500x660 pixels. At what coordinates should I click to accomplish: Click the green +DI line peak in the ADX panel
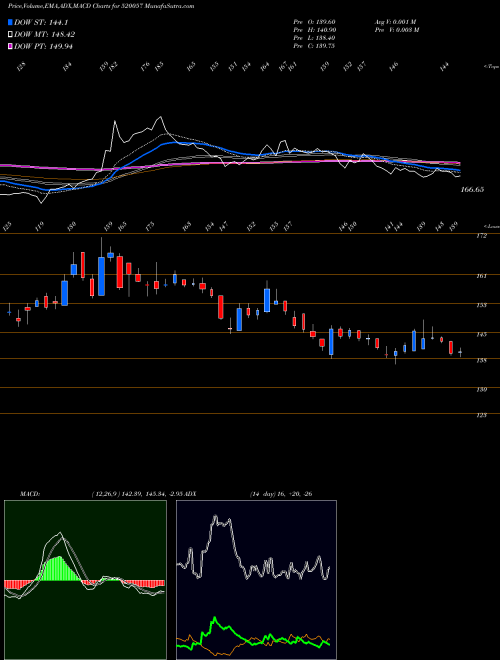(x=215, y=619)
